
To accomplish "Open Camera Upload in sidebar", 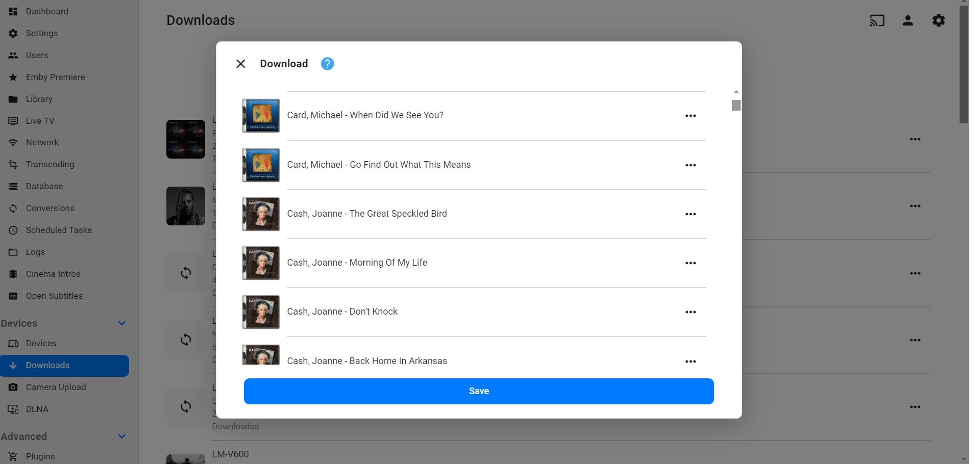I will 56,387.
